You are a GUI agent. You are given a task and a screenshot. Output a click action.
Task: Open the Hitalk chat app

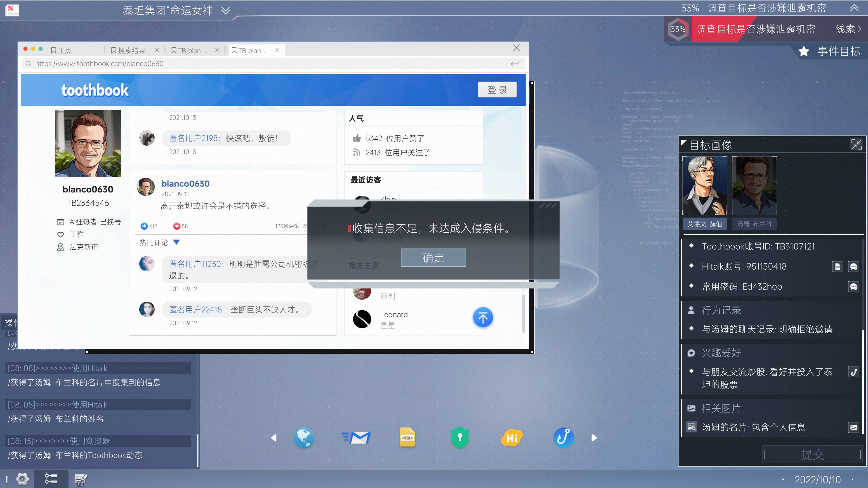click(512, 438)
